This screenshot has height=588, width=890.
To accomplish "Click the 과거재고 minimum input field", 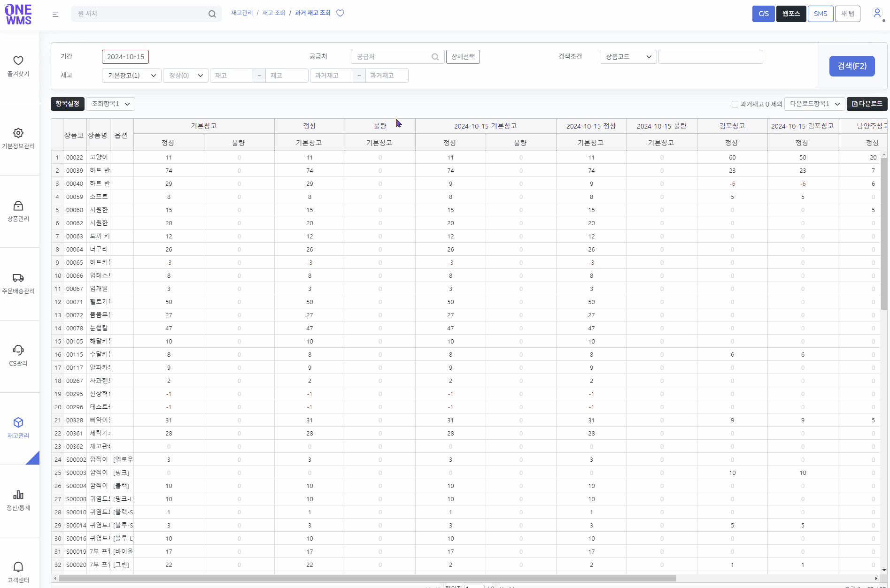I will click(x=332, y=76).
